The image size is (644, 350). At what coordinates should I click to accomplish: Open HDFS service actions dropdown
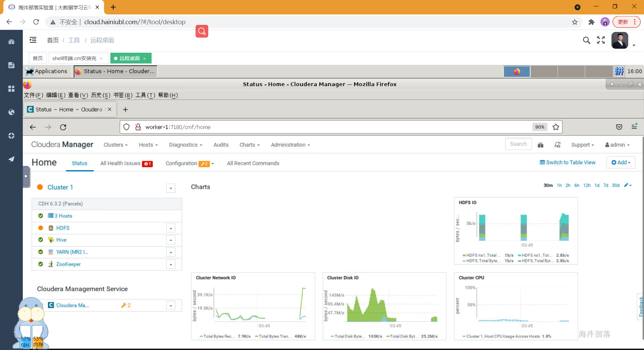171,228
